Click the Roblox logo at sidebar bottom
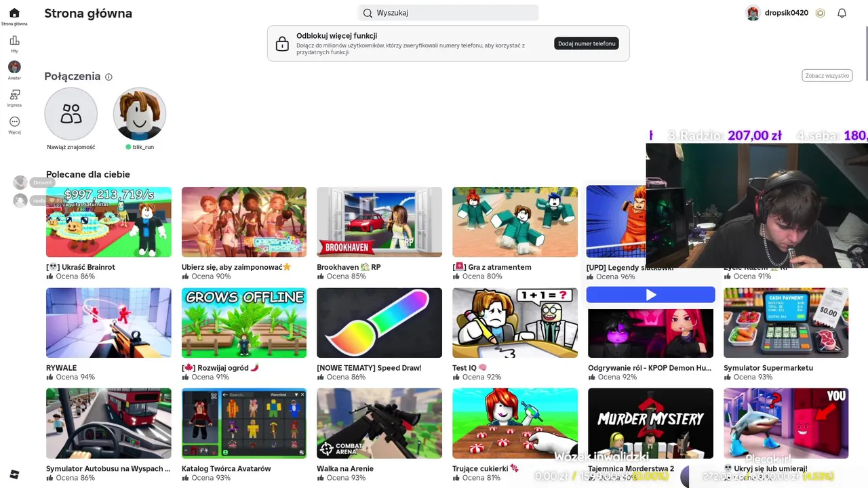Viewport: 868px width, 488px height. [14, 474]
